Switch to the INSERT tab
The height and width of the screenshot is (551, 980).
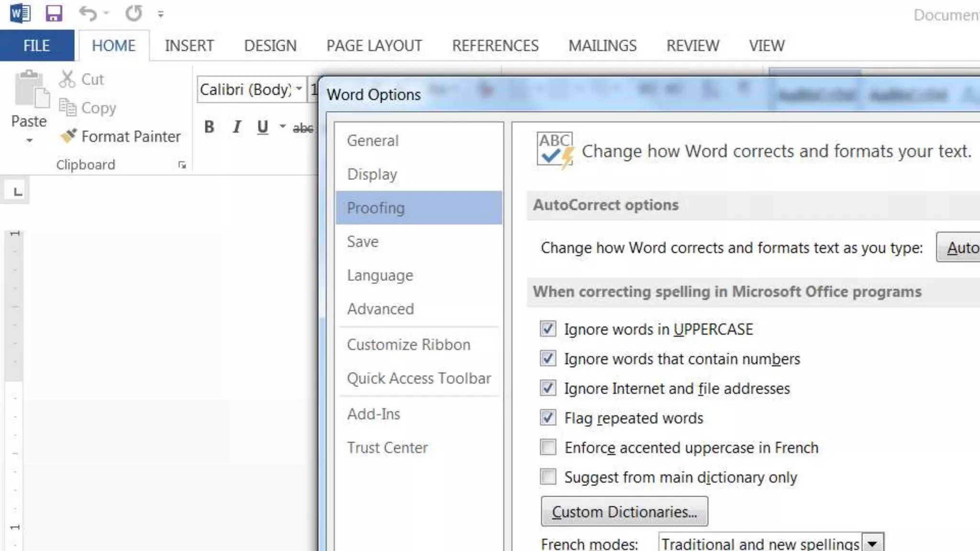point(189,45)
